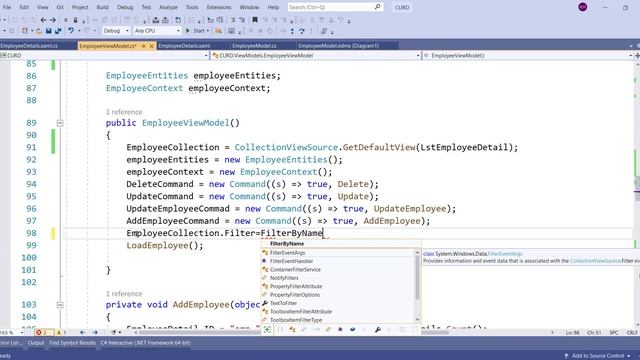Toggle the namespaces filter in IntelliSense

coord(280,329)
